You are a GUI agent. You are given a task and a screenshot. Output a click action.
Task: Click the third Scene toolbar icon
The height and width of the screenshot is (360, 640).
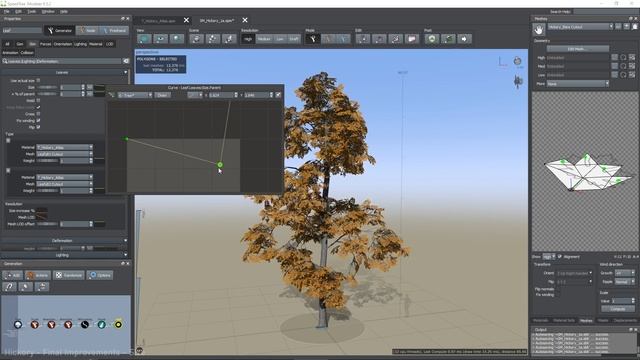pos(229,39)
